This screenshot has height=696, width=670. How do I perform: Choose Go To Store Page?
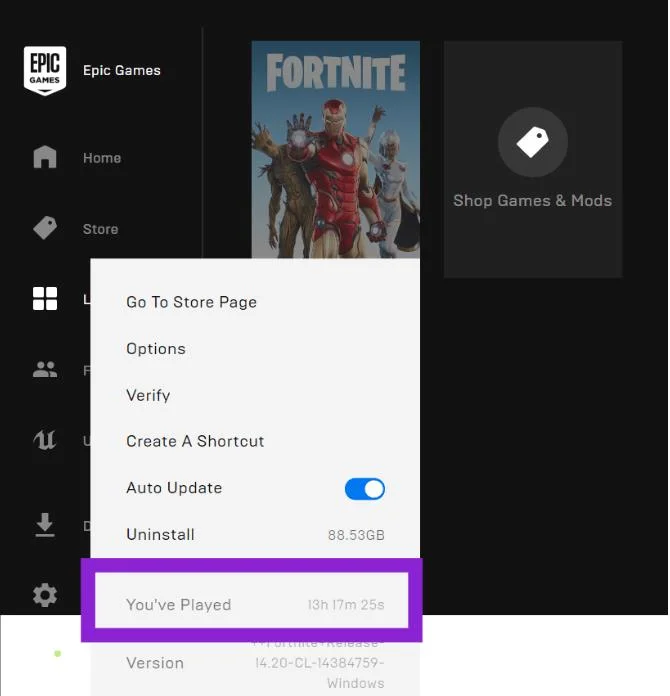click(191, 302)
